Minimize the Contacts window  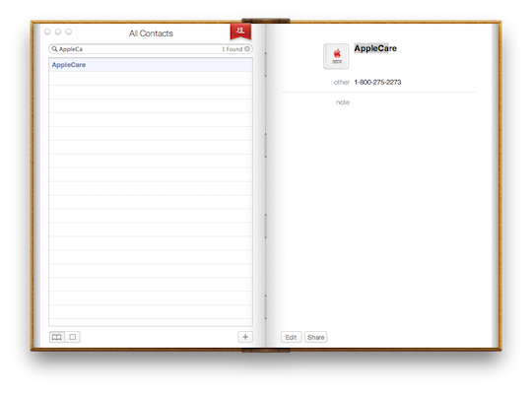[x=58, y=32]
